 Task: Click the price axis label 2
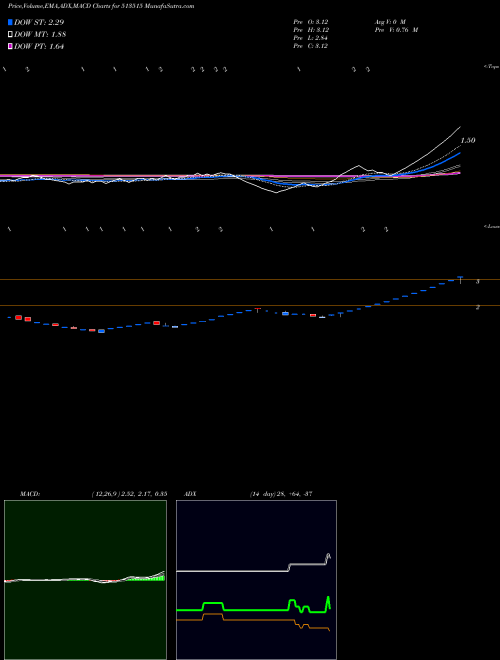pos(478,307)
